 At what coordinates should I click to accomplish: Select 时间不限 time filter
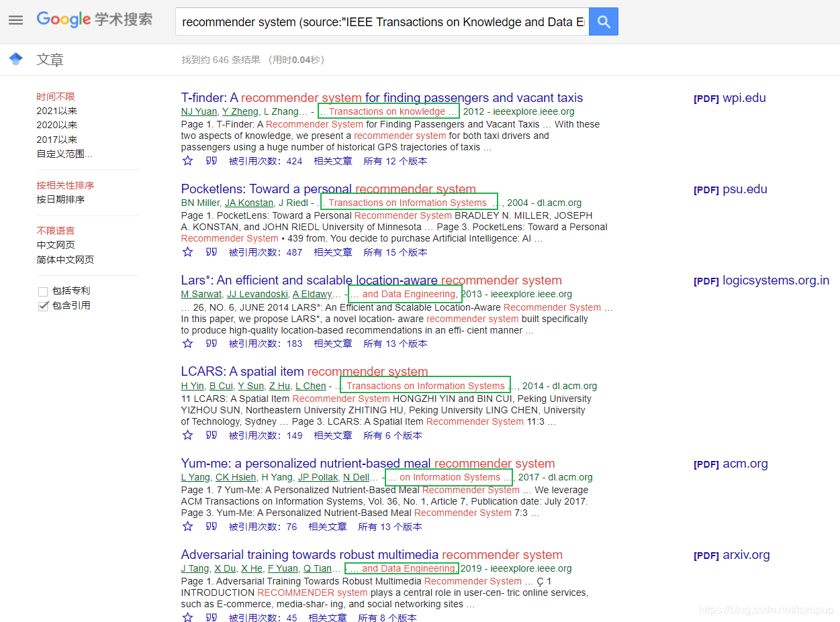(x=56, y=97)
